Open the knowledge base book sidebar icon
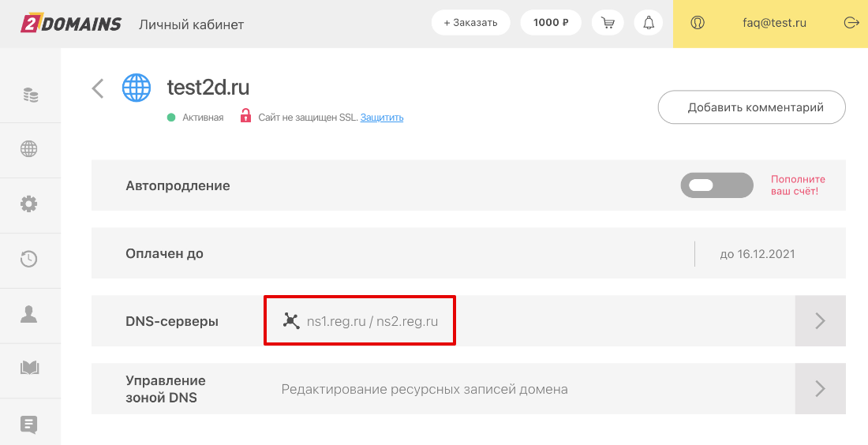The image size is (868, 445). (x=29, y=368)
